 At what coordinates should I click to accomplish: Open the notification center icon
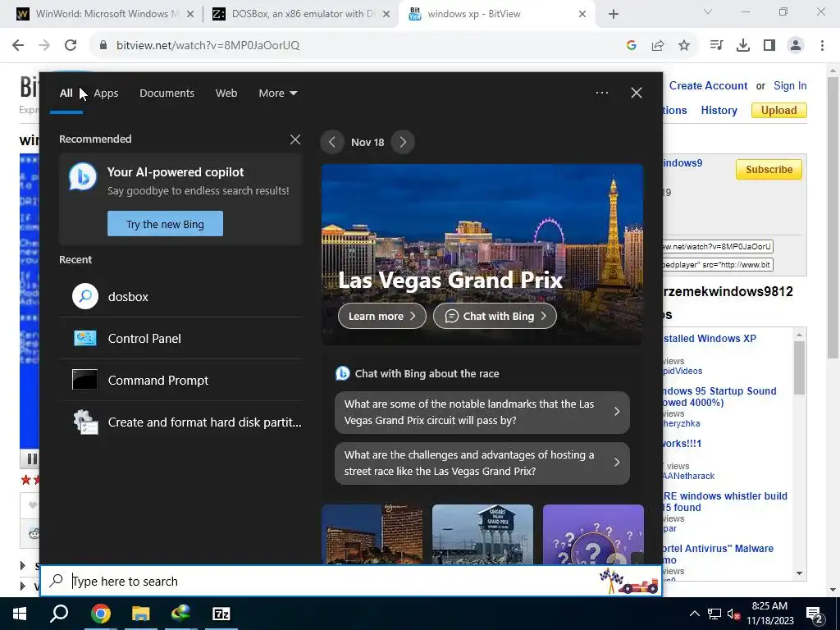[815, 614]
